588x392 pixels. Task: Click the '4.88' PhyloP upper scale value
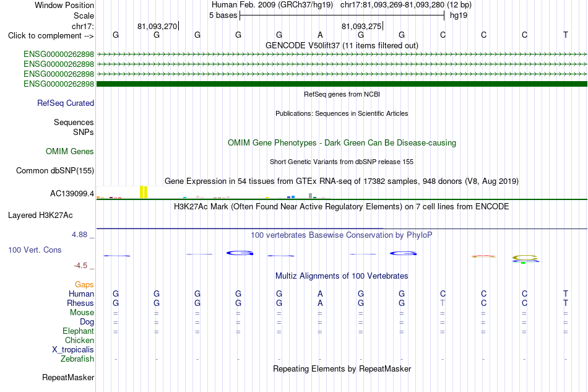click(x=79, y=235)
